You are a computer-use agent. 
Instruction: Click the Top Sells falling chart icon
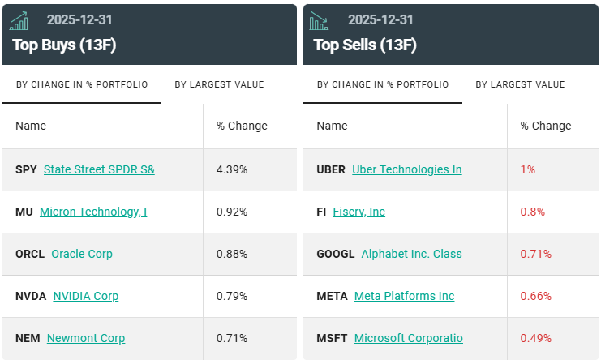click(x=319, y=20)
